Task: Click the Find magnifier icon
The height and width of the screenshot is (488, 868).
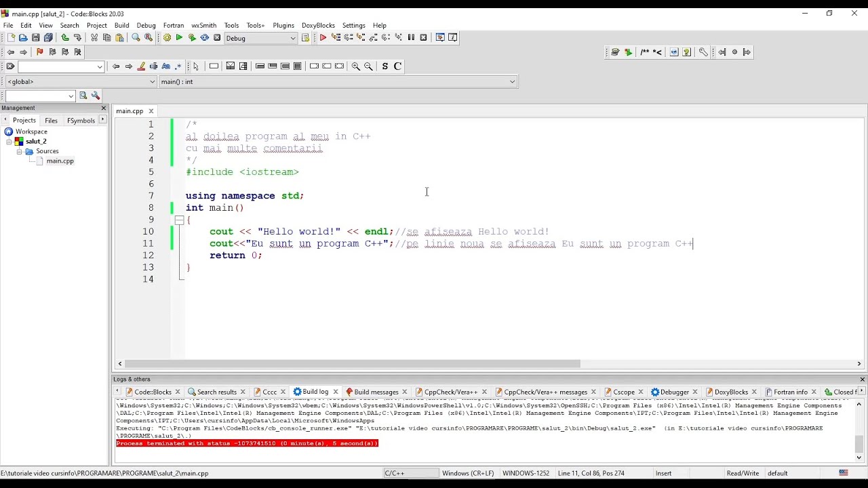Action: pyautogui.click(x=136, y=38)
